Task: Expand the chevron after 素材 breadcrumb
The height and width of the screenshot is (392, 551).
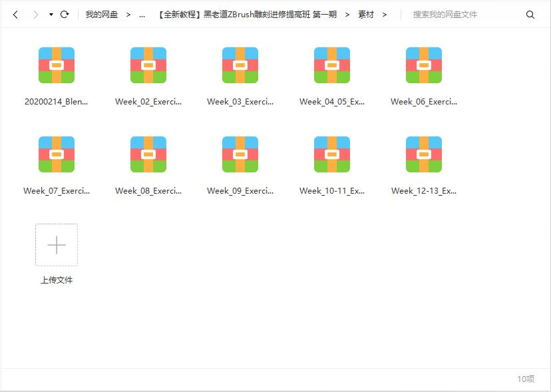Action: [384, 15]
